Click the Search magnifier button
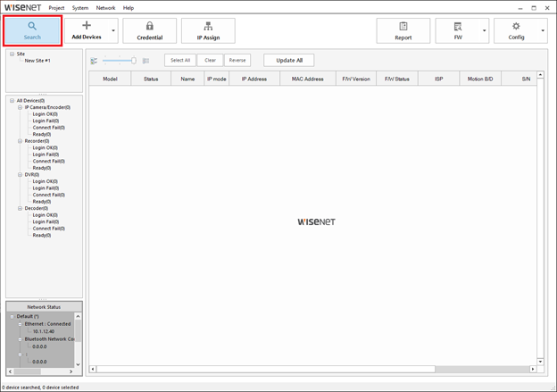Viewport: 557px width, 392px height. (x=32, y=31)
